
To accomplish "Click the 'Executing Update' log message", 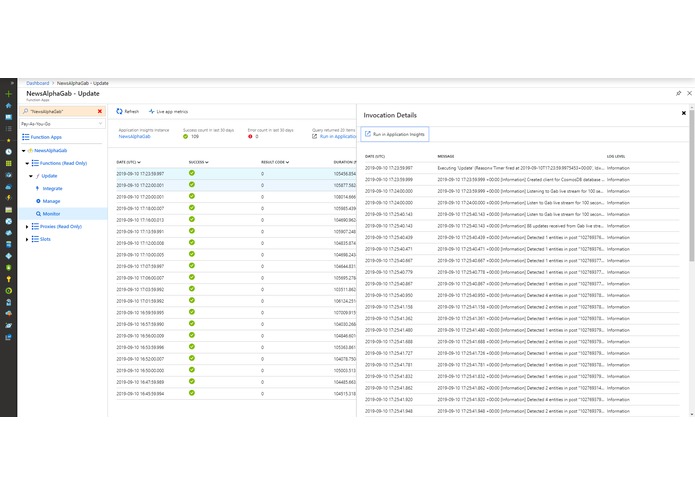I will pos(520,168).
